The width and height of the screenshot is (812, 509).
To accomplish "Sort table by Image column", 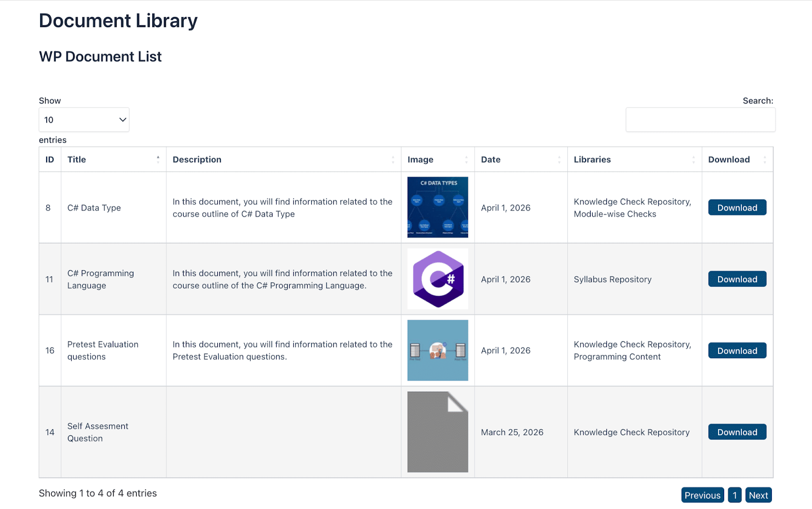I will pyautogui.click(x=438, y=160).
